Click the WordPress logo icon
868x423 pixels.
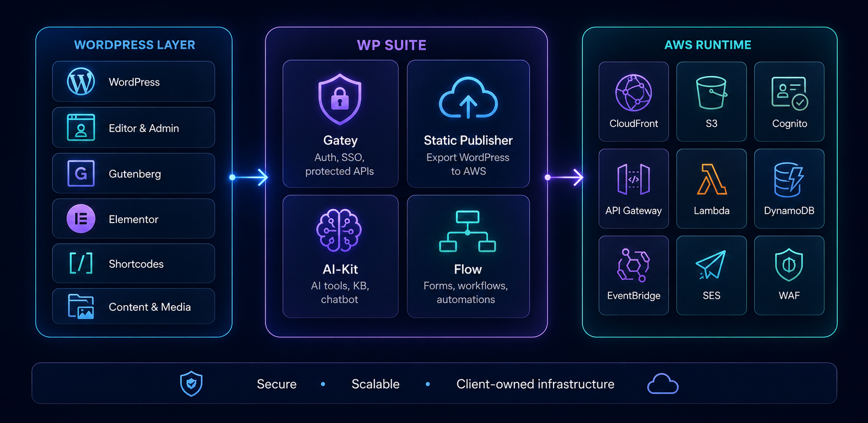tap(81, 81)
